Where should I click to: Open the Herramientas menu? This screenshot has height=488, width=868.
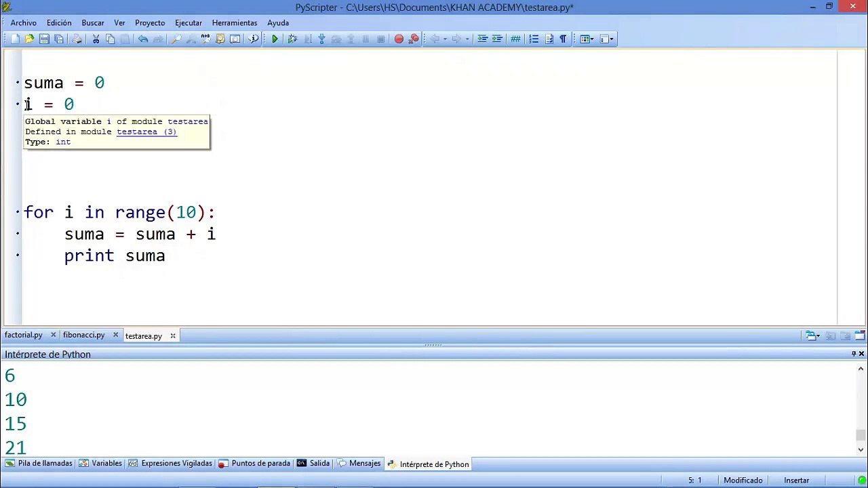click(x=235, y=22)
